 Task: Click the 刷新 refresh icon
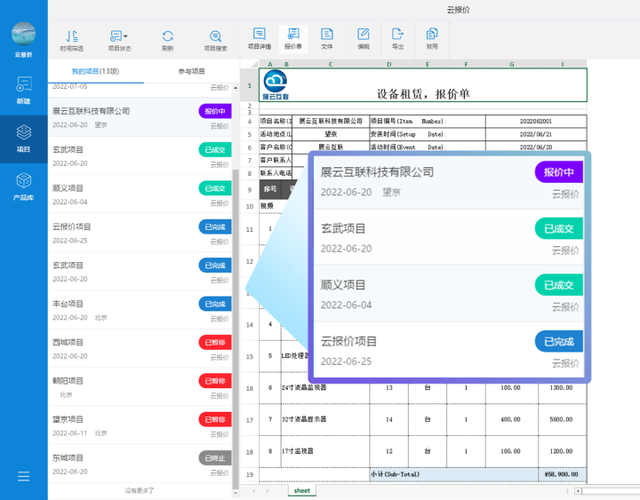click(167, 40)
